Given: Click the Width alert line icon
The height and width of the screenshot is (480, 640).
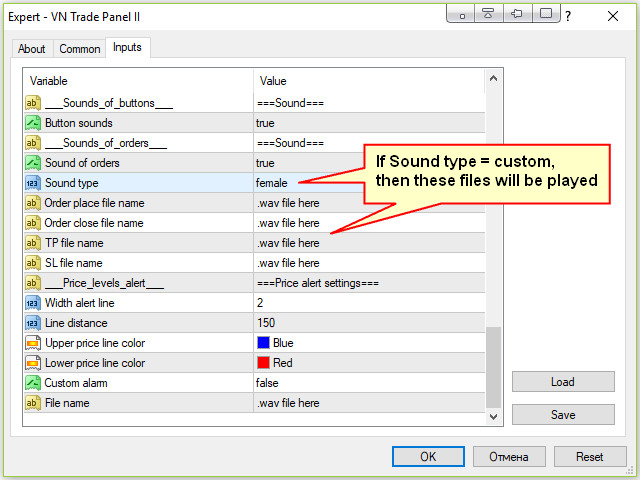Looking at the screenshot, I should click(33, 303).
